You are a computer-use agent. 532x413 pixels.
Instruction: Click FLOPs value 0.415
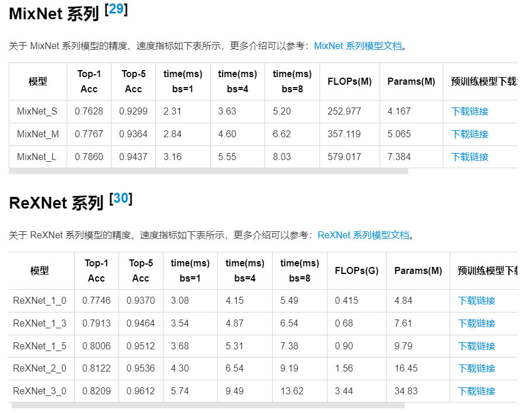tap(346, 301)
